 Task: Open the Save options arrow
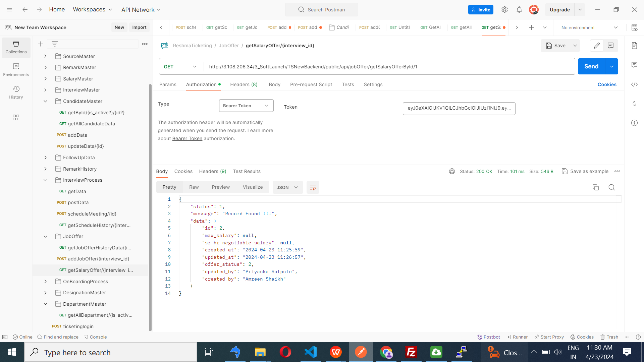[575, 46]
